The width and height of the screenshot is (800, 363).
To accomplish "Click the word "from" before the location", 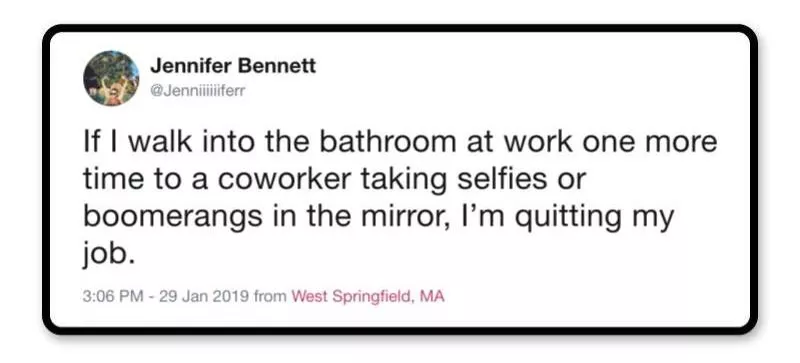I will click(x=270, y=296).
